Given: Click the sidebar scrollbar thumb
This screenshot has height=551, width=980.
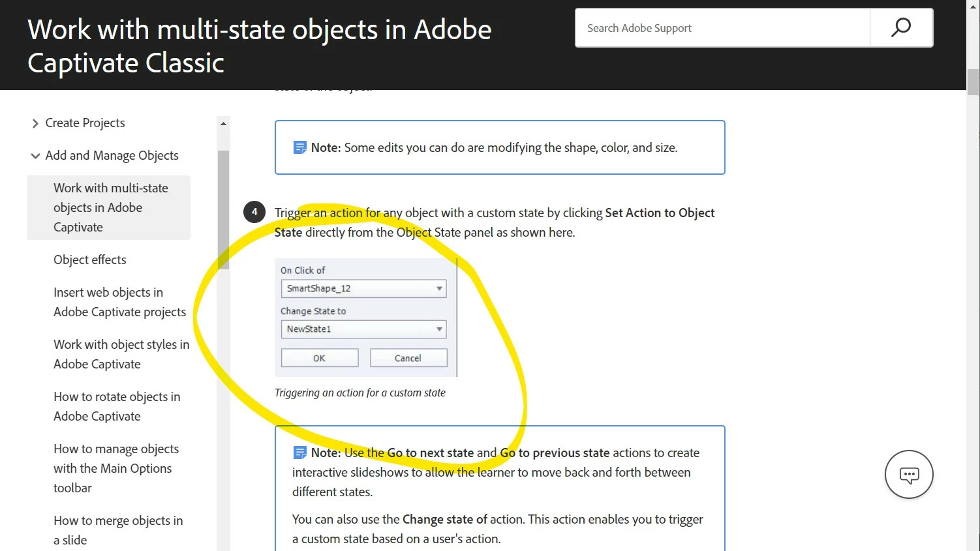Looking at the screenshot, I should click(223, 209).
